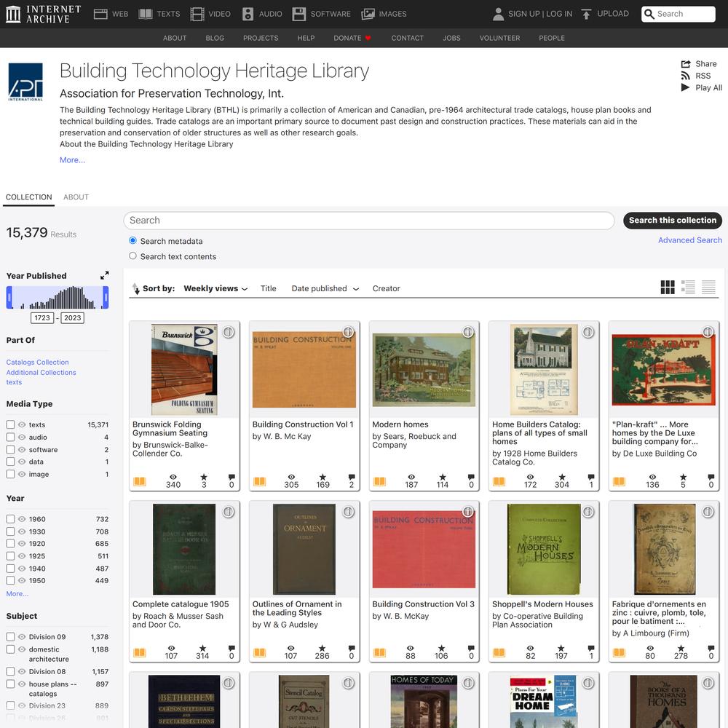The height and width of the screenshot is (728, 728).
Task: Open the DONATE menu item
Action: point(352,38)
